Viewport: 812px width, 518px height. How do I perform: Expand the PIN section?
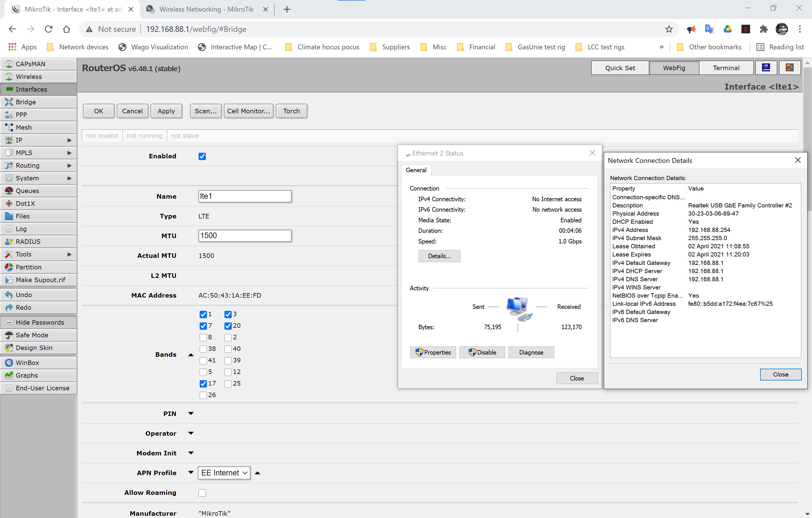click(x=191, y=413)
